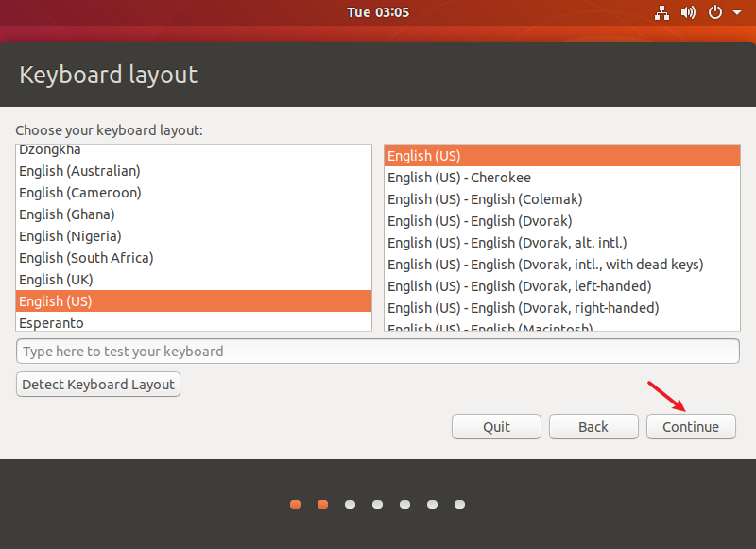This screenshot has width=756, height=549.
Task: Choose Esperanto in the language list
Action: (194, 322)
